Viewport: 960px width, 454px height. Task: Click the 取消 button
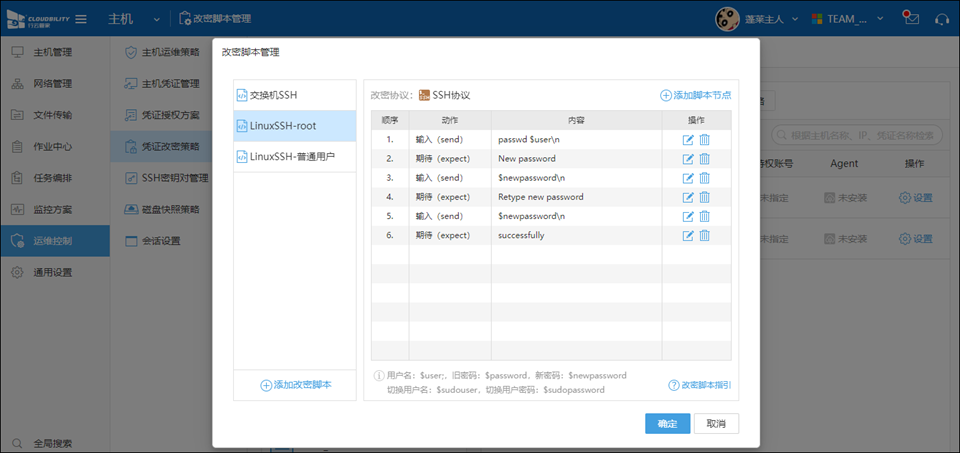[x=716, y=423]
